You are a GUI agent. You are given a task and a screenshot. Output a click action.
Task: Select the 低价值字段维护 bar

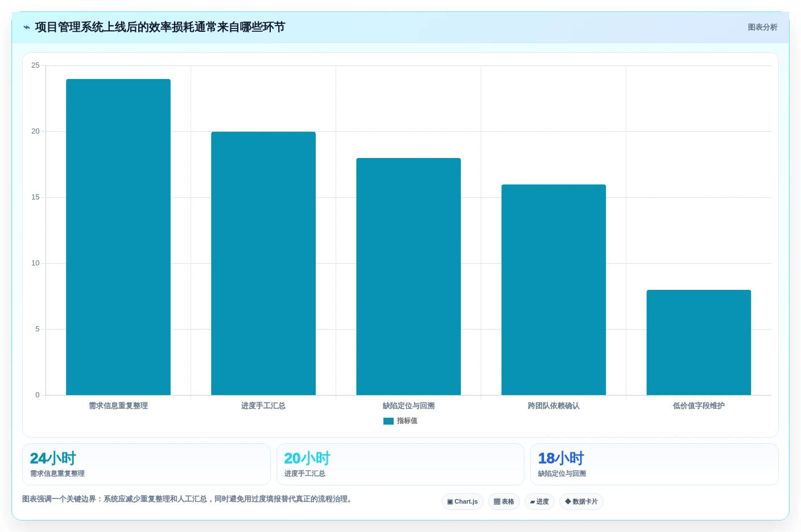(699, 342)
